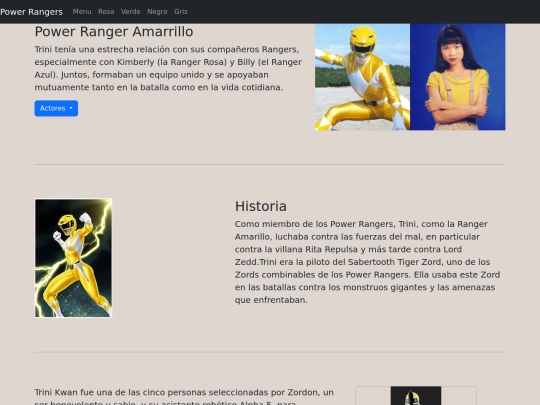Click the yellow ranger costume photo
The width and height of the screenshot is (540, 405).
tap(362, 77)
